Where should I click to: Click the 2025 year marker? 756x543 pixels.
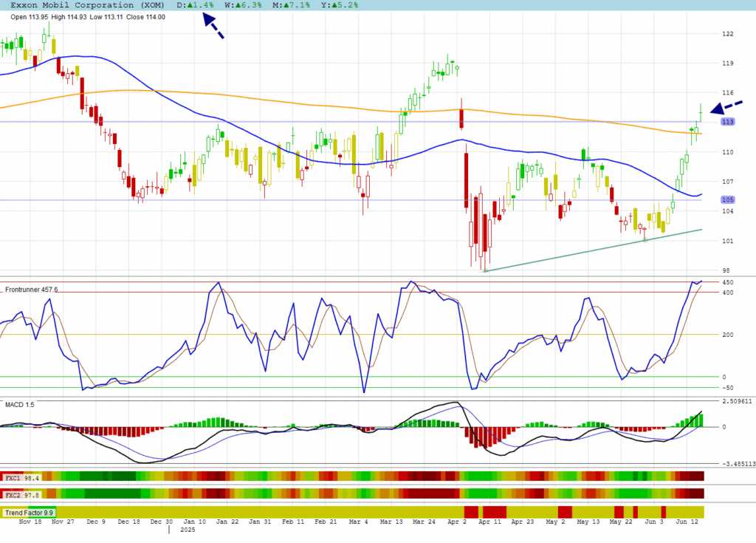coord(188,530)
